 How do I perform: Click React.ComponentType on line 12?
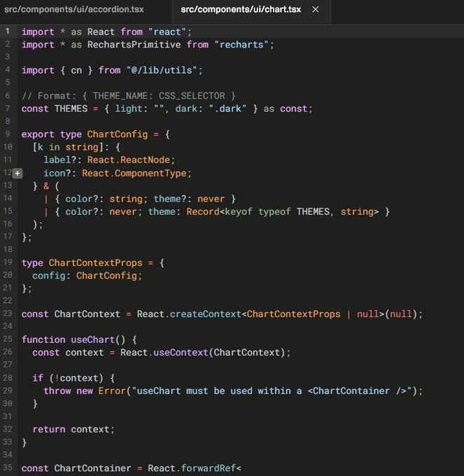134,174
